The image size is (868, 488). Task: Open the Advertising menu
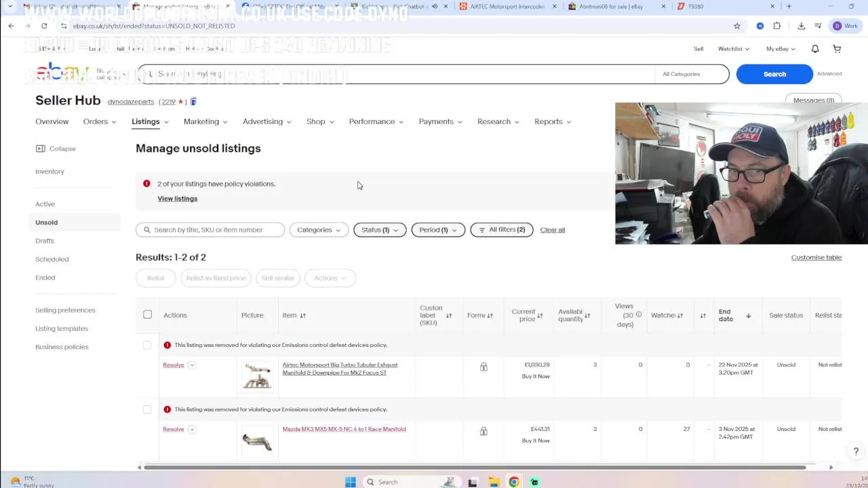click(267, 121)
